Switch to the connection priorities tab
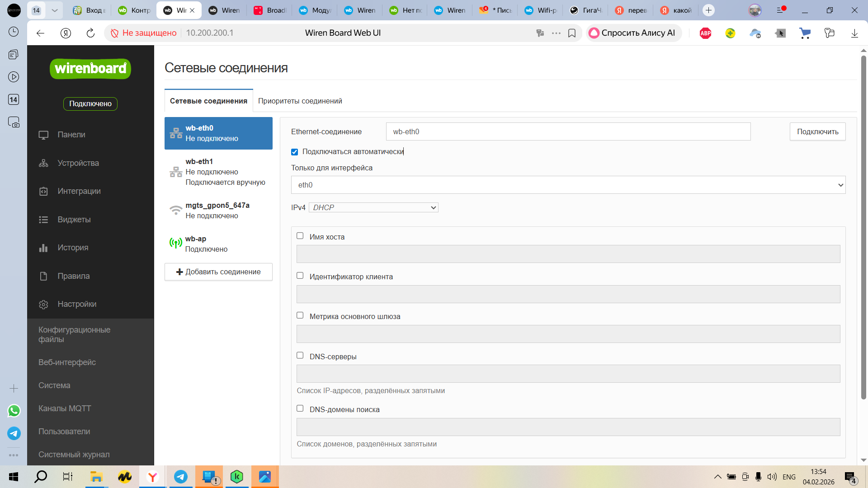The height and width of the screenshot is (488, 868). click(300, 101)
